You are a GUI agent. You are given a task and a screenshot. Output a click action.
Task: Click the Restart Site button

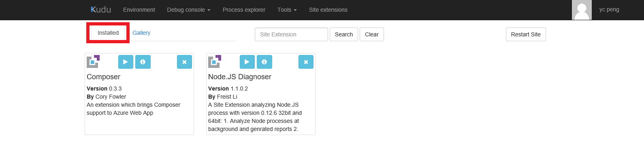[526, 34]
